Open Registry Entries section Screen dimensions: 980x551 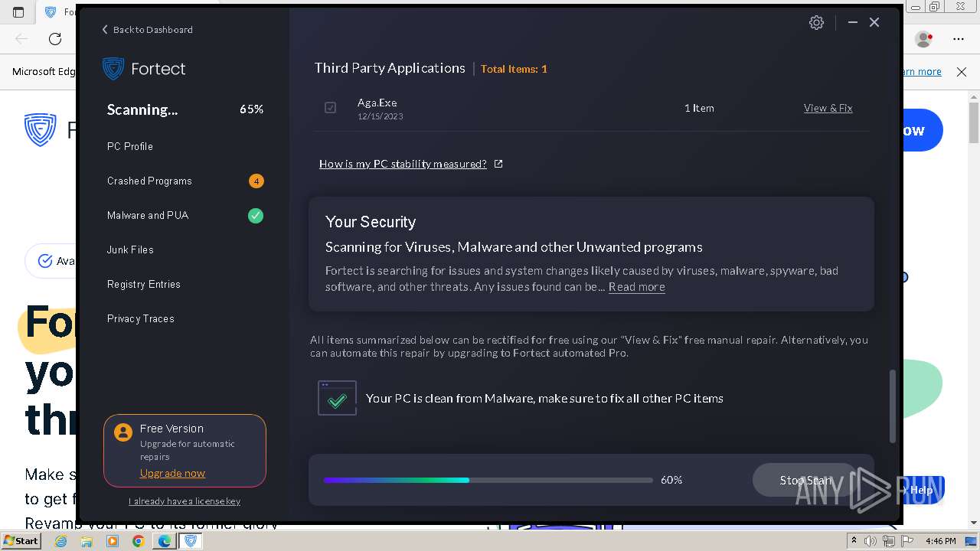(144, 285)
